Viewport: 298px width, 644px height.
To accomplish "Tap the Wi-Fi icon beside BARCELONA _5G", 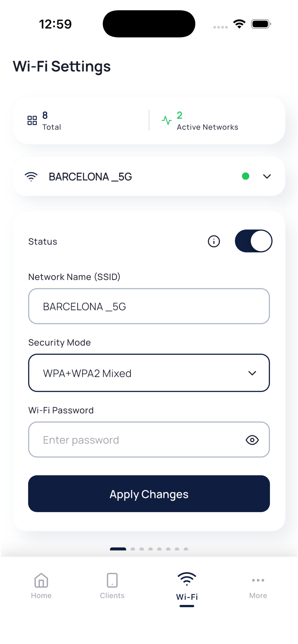I will [31, 176].
